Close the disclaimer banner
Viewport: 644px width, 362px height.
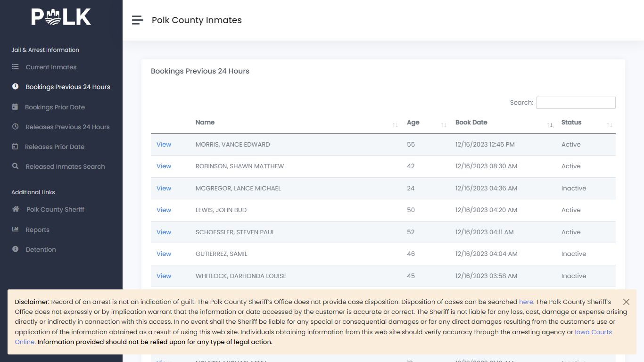[x=626, y=302]
